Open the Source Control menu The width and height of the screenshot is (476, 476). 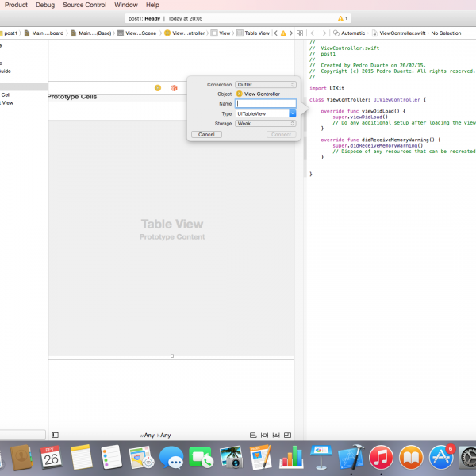coord(85,5)
